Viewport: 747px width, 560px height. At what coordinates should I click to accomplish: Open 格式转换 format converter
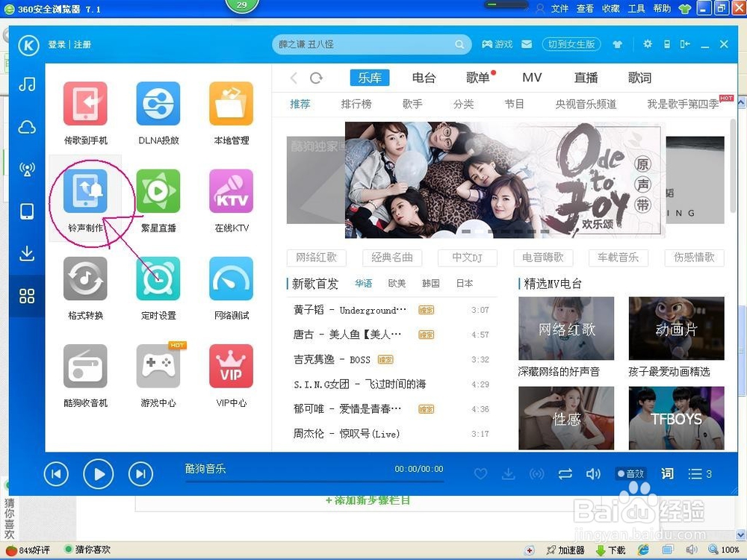tap(85, 279)
